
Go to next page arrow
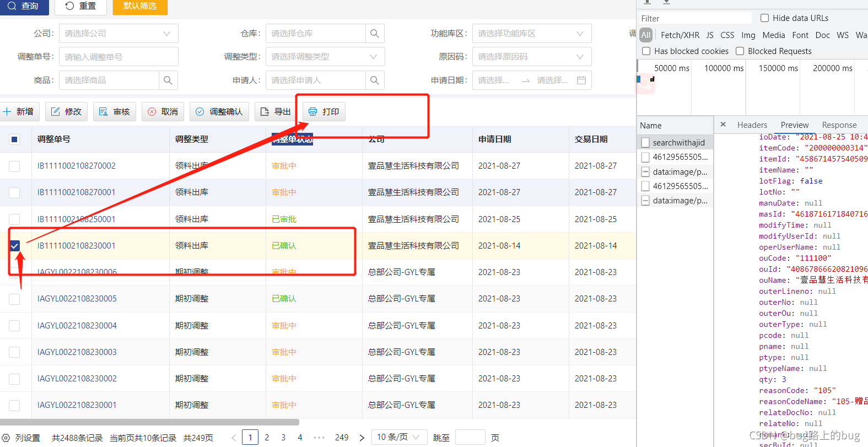pyautogui.click(x=362, y=438)
